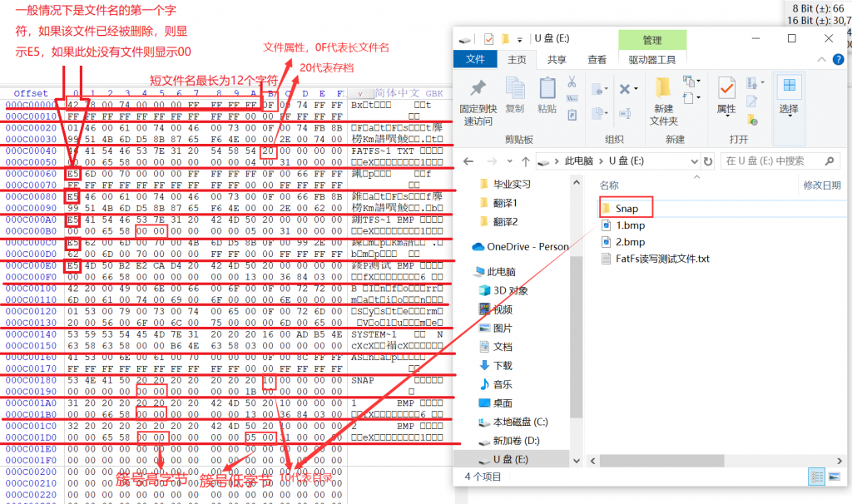Image resolution: width=852 pixels, height=504 pixels.
Task: Click the Paste shortcut icon
Action: coord(572,115)
